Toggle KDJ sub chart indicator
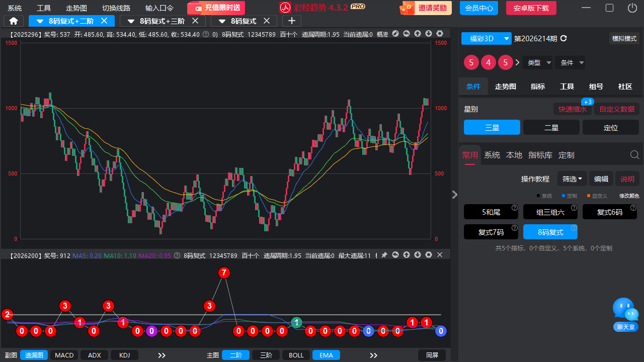The height and width of the screenshot is (362, 644). (125, 355)
